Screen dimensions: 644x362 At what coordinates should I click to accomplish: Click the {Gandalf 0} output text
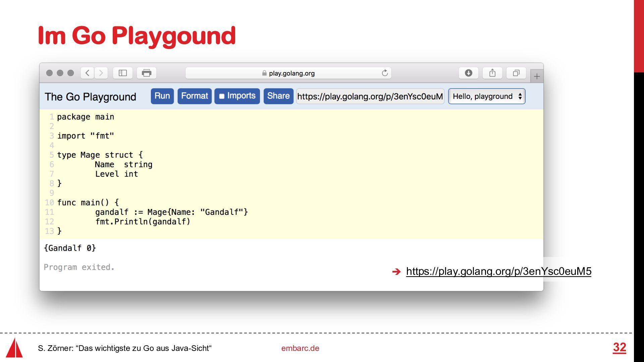[70, 248]
